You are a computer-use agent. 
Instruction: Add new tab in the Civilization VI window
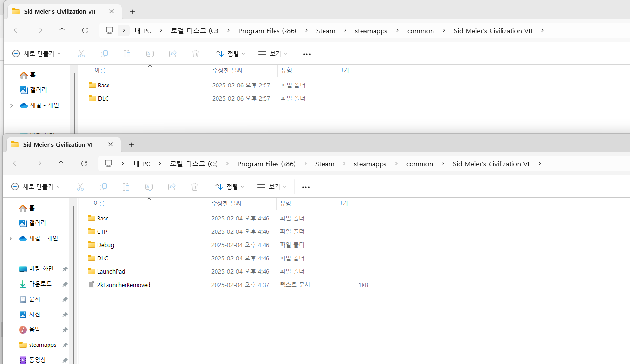coord(132,144)
